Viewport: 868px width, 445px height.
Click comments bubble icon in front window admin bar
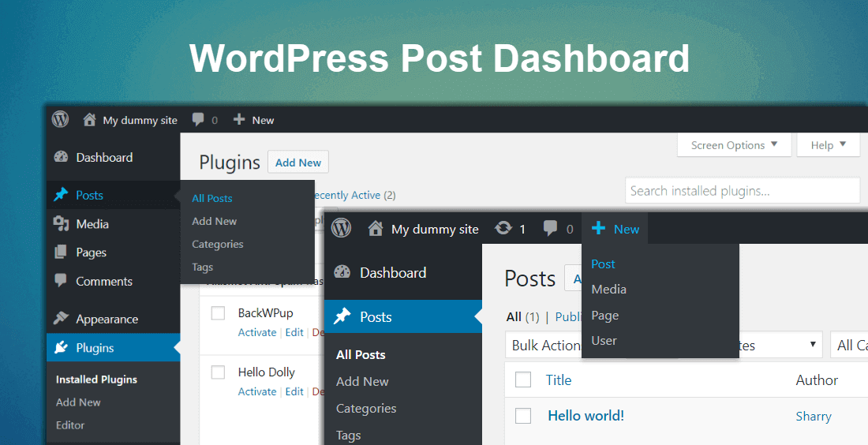point(550,229)
